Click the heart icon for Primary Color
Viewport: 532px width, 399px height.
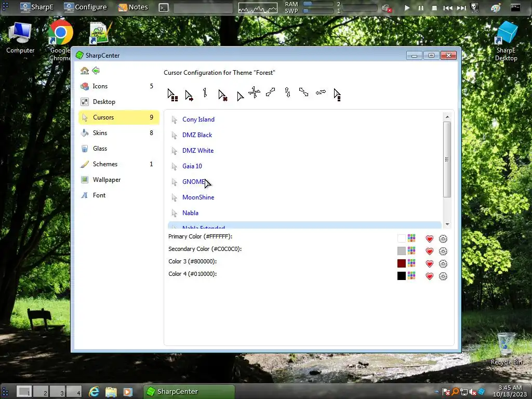pyautogui.click(x=430, y=239)
